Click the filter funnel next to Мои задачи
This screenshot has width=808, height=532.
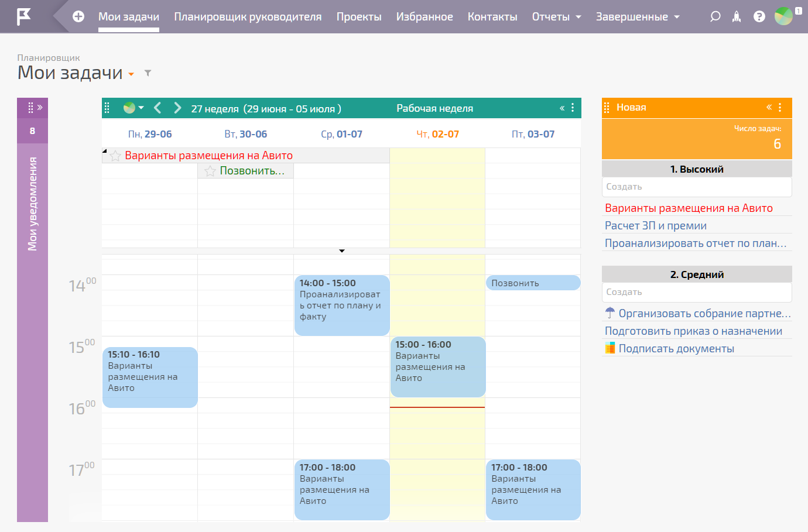(x=148, y=73)
